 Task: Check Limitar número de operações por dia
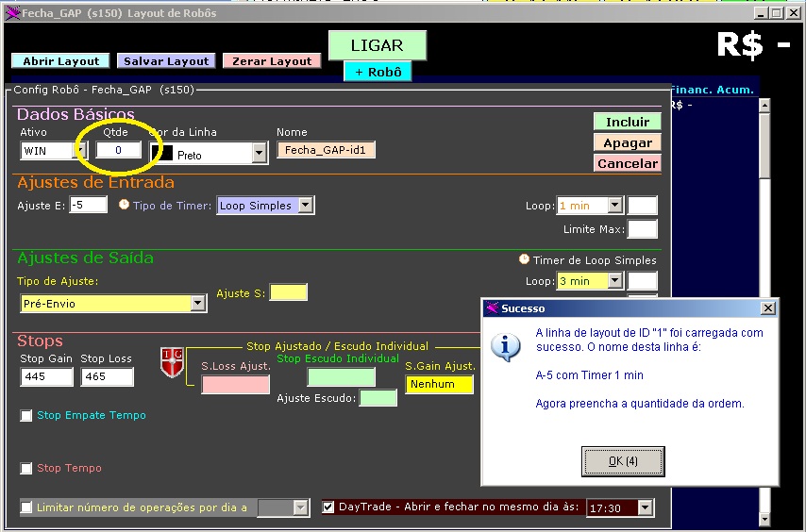26,507
